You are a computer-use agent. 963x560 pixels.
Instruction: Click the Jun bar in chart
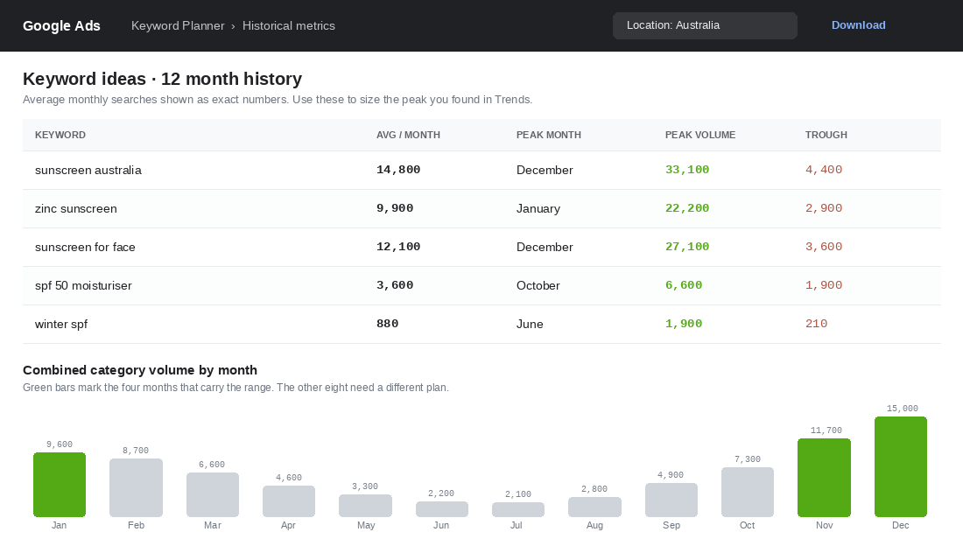pyautogui.click(x=441, y=509)
